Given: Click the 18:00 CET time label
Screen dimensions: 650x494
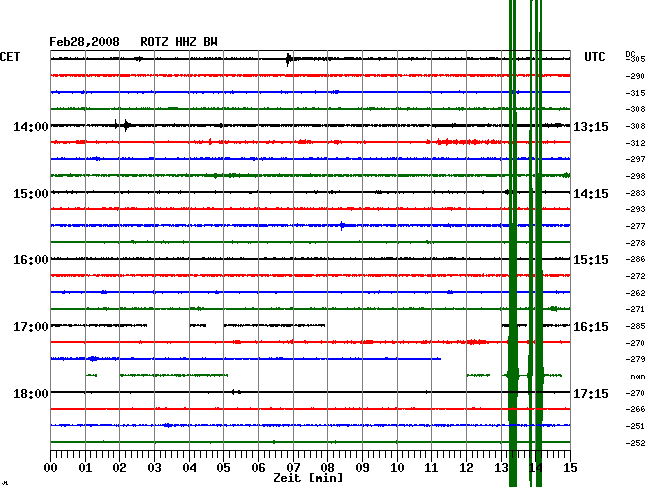Looking at the screenshot, I should pos(31,393).
